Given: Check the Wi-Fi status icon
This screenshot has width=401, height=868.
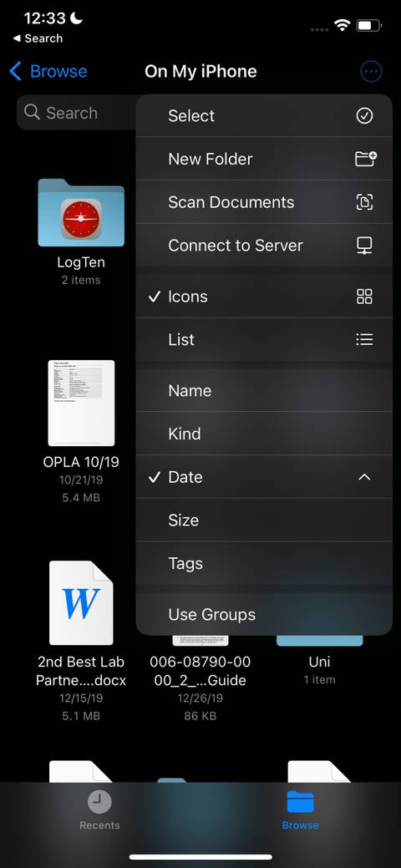Looking at the screenshot, I should click(343, 25).
